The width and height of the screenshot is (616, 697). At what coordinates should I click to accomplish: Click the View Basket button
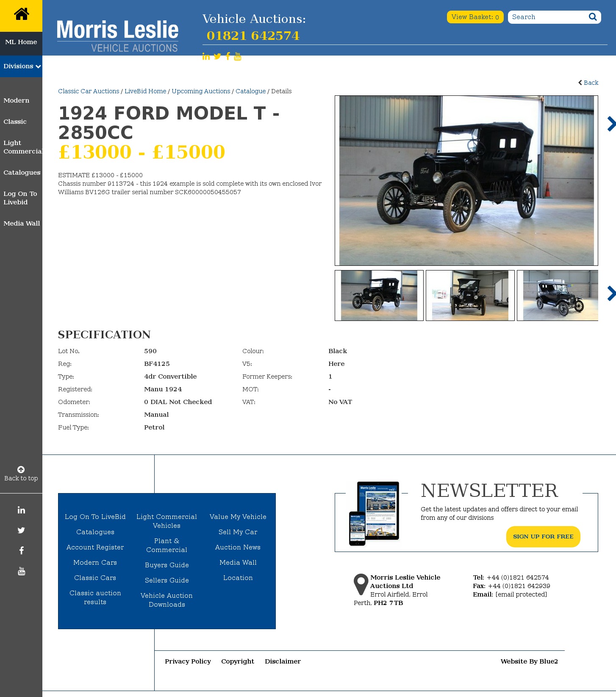pyautogui.click(x=475, y=17)
